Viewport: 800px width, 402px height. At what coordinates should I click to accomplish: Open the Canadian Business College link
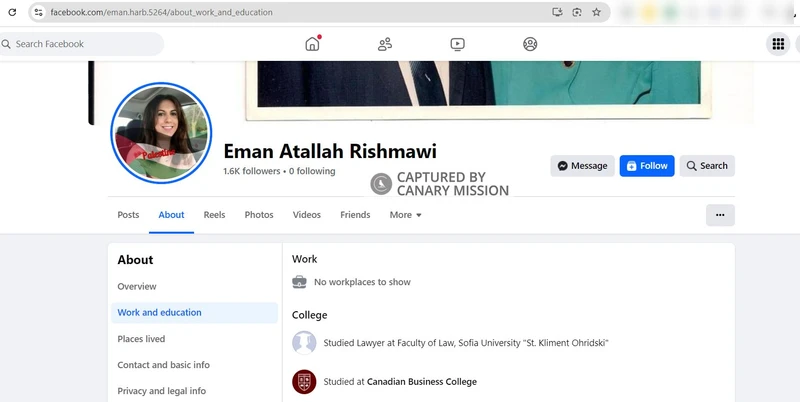coord(421,382)
